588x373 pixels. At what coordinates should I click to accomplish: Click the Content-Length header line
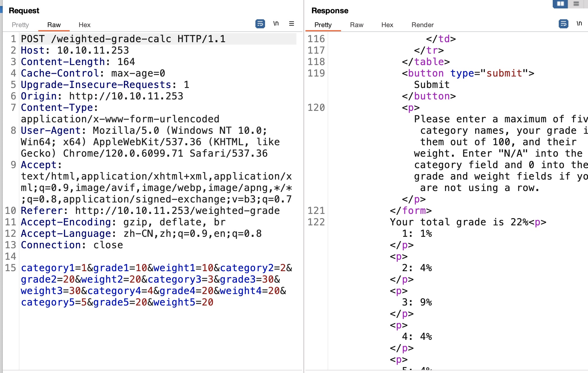(78, 62)
